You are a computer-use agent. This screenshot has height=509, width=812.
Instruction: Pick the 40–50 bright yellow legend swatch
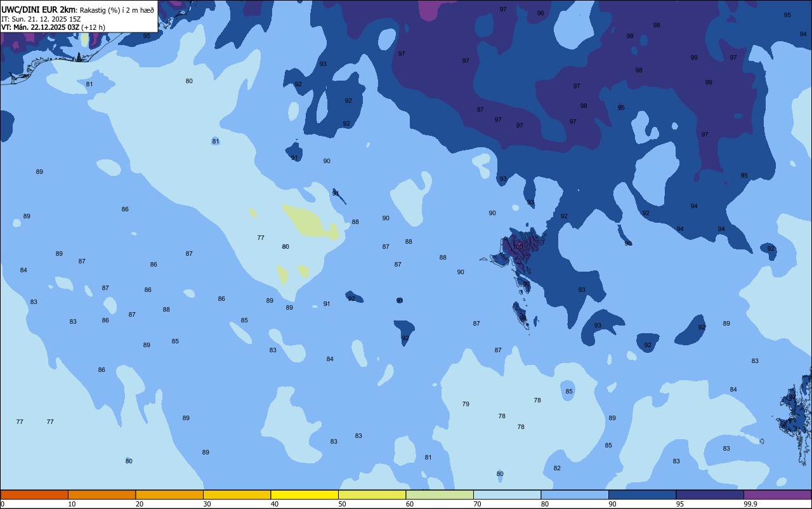pyautogui.click(x=304, y=494)
